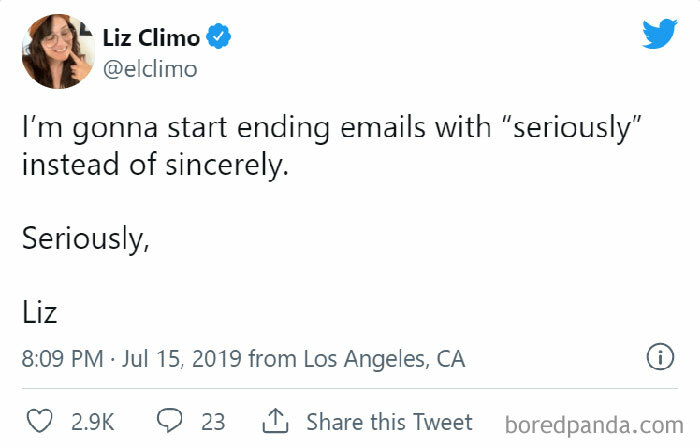
Task: Click the Twitter bird logo
Action: click(659, 35)
